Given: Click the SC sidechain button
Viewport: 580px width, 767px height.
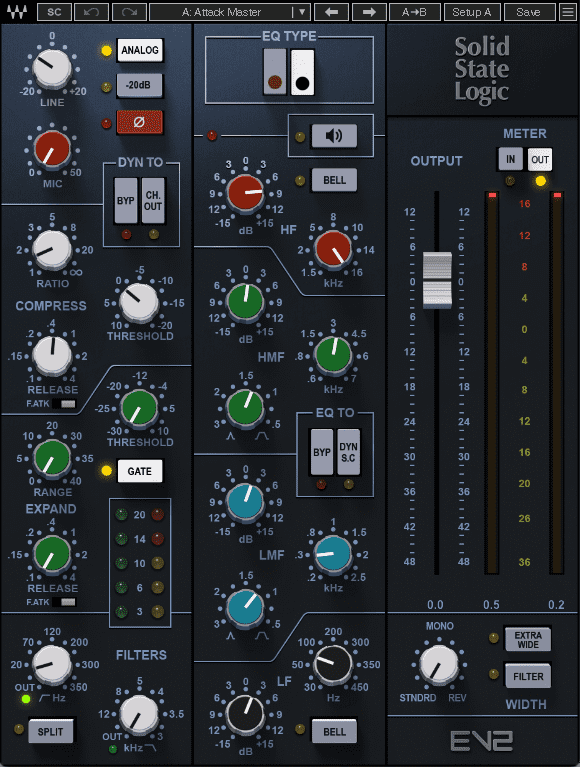Looking at the screenshot, I should point(54,12).
